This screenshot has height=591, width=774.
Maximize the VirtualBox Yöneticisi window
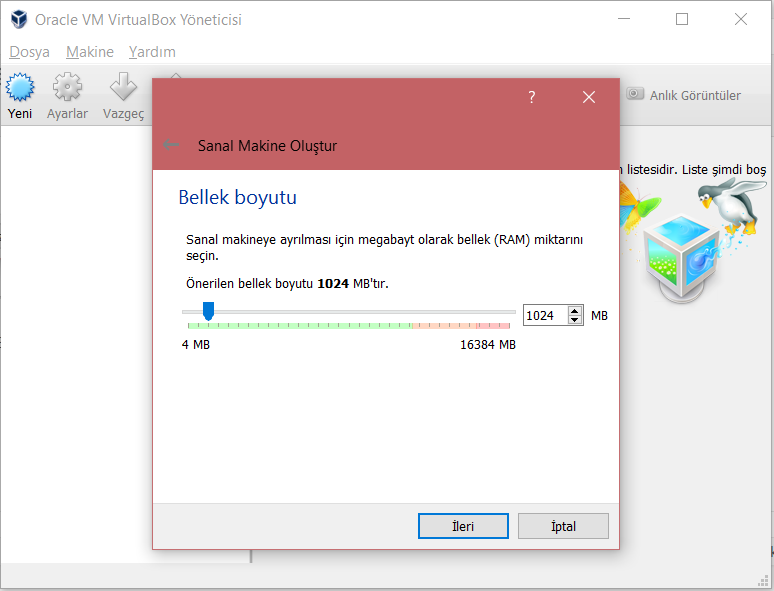coord(682,19)
